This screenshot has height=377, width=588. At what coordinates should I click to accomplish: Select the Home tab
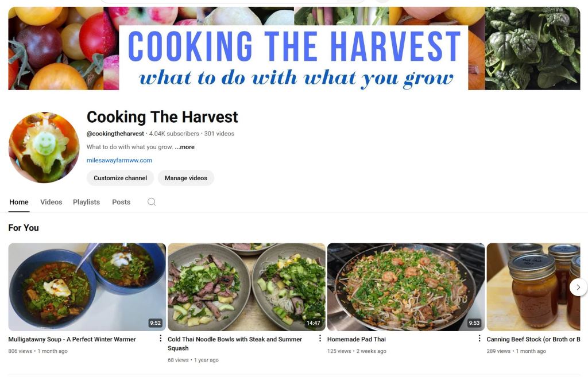(x=19, y=202)
